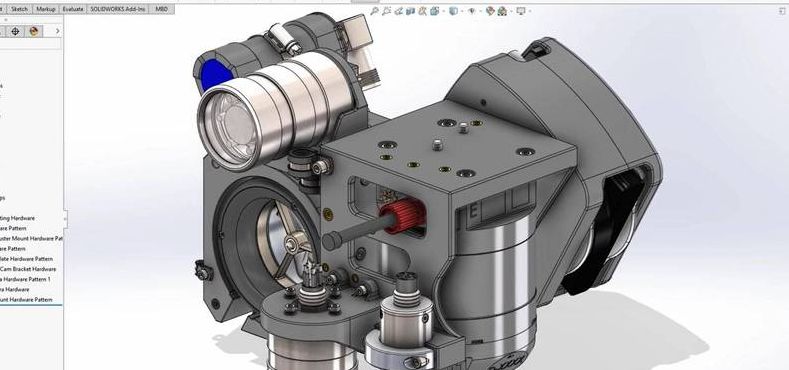The height and width of the screenshot is (370, 789).
Task: Select the uster Mount Hardware Pattern item
Action: click(x=31, y=238)
